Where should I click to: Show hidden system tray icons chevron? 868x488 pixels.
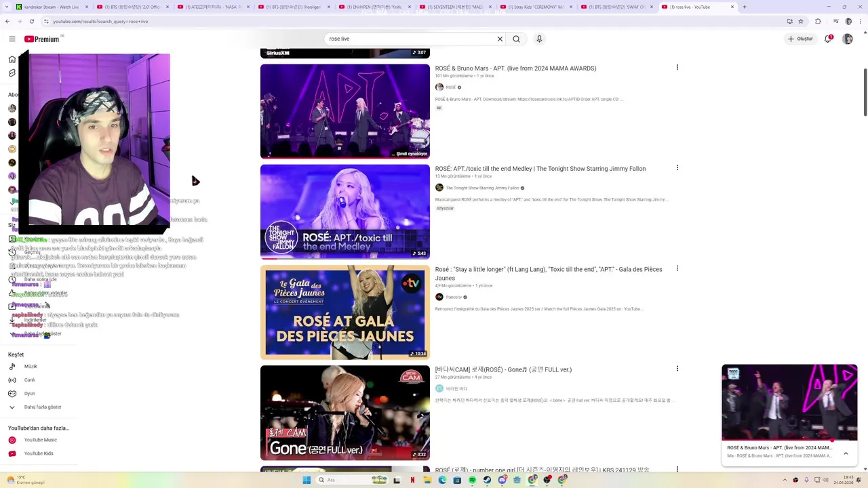pyautogui.click(x=785, y=480)
